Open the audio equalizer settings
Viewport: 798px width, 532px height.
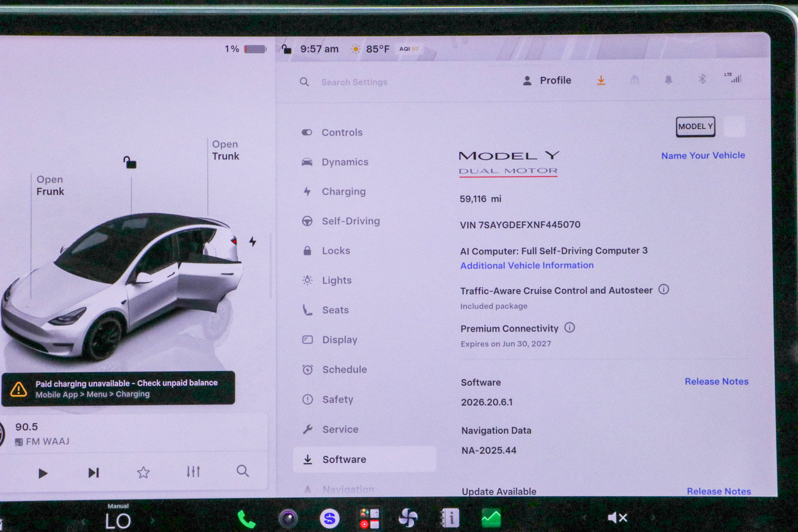pyautogui.click(x=193, y=471)
